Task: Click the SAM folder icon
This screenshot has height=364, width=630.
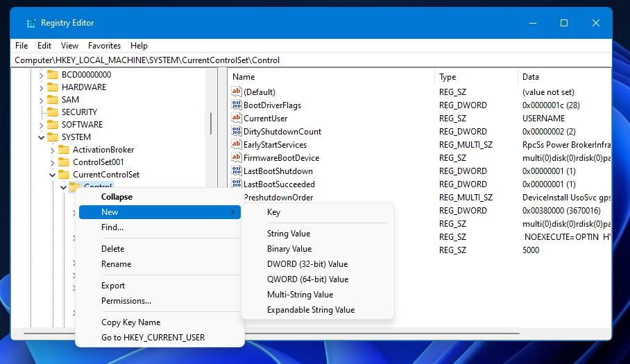Action: coord(53,100)
